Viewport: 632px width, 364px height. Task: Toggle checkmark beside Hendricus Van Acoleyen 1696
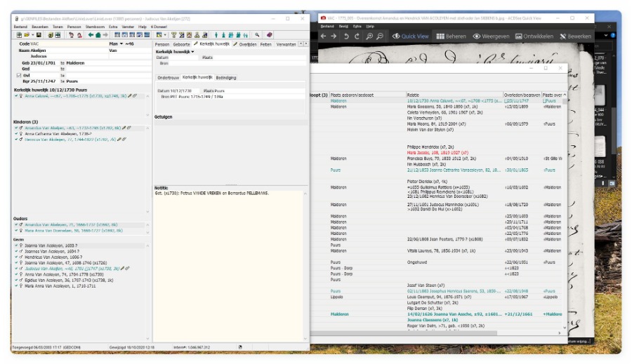(16, 257)
